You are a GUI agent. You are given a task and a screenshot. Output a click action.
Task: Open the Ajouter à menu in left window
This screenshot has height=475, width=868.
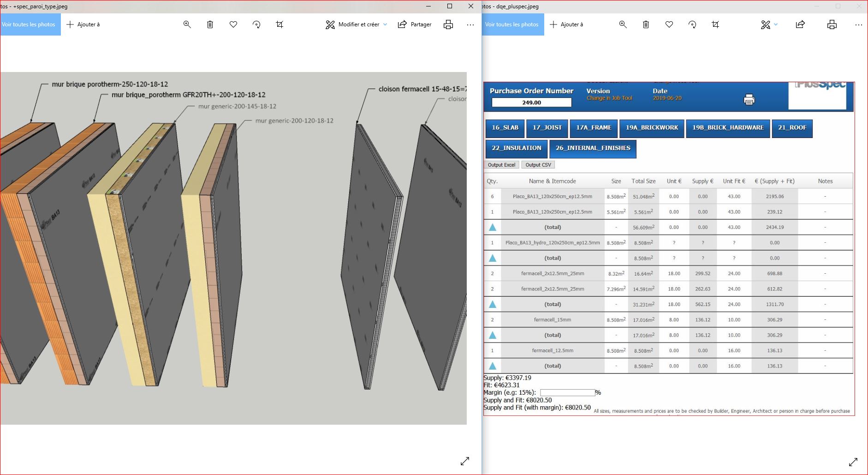pyautogui.click(x=83, y=24)
